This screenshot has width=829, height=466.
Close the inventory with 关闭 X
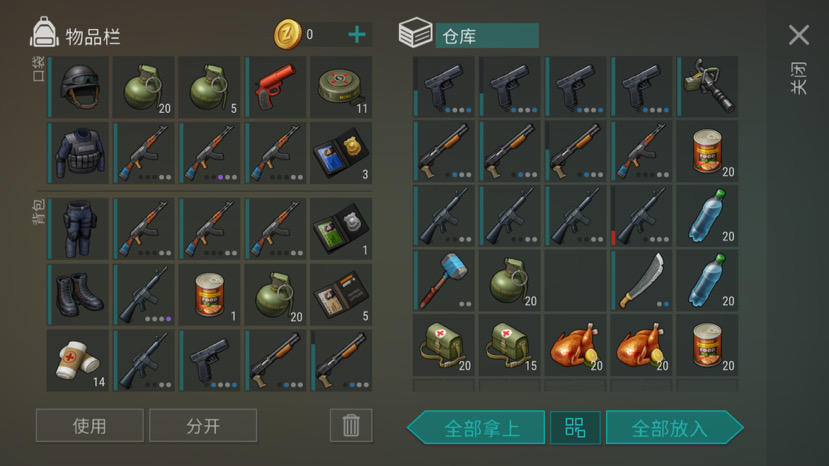tap(799, 35)
